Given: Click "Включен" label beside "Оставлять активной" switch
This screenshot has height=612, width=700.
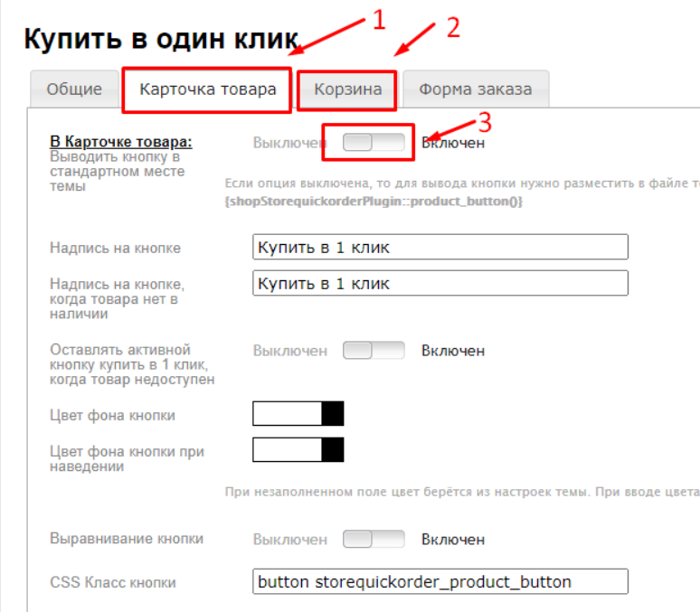Looking at the screenshot, I should tap(453, 351).
